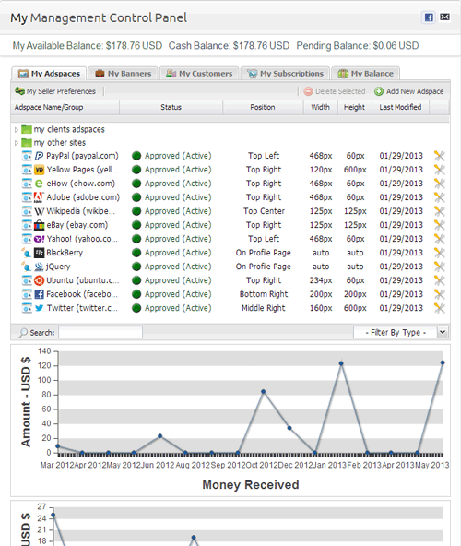Click the jQuery logo icon
Screen dimensions: 461x546
click(x=39, y=266)
